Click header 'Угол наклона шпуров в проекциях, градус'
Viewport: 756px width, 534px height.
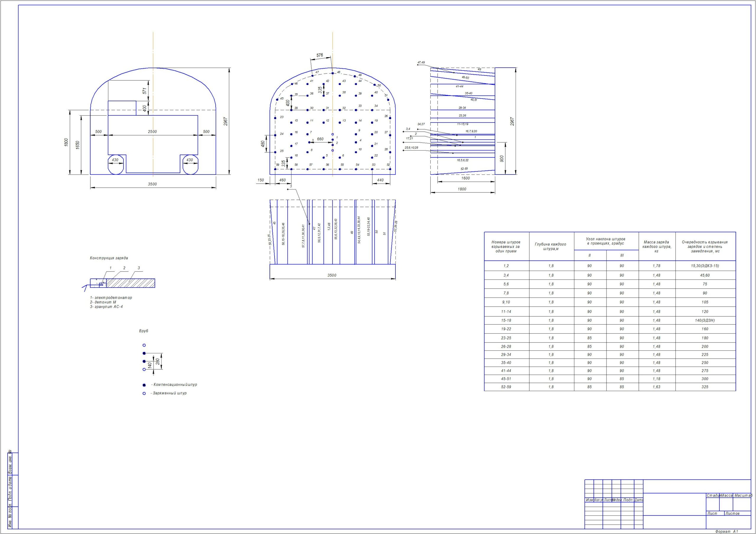(x=605, y=241)
